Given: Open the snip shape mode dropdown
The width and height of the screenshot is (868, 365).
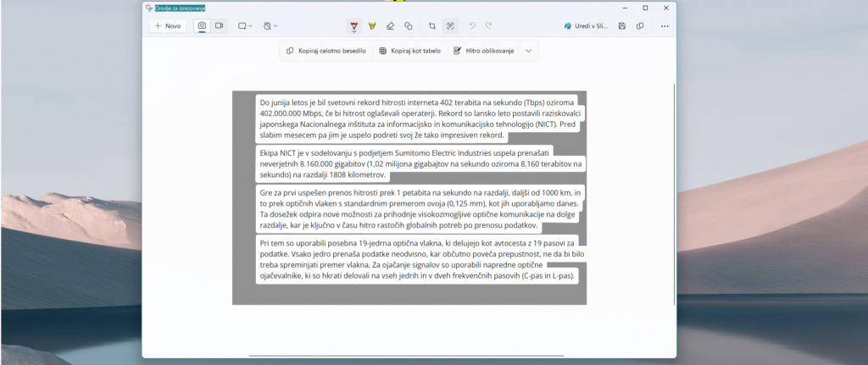Looking at the screenshot, I should [x=245, y=26].
